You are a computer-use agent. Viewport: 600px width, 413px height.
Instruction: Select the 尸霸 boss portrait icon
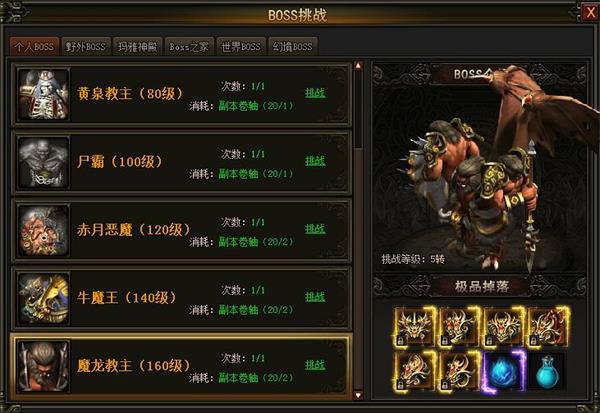[x=44, y=162]
